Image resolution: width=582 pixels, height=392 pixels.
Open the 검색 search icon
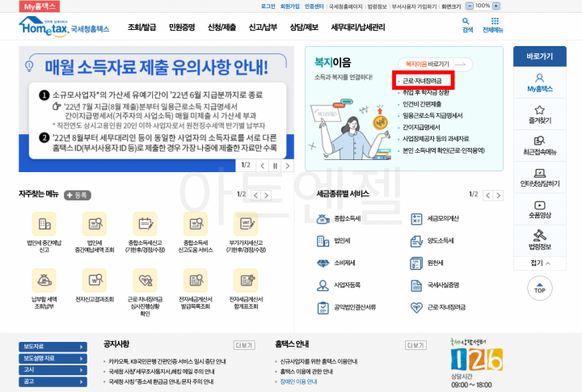[x=467, y=25]
